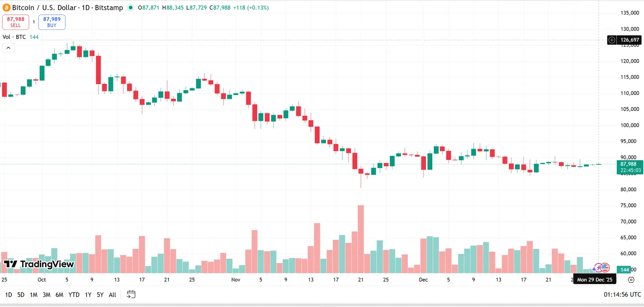The width and height of the screenshot is (644, 307).
Task: Click the BUY 87,989 button
Action: (52, 22)
